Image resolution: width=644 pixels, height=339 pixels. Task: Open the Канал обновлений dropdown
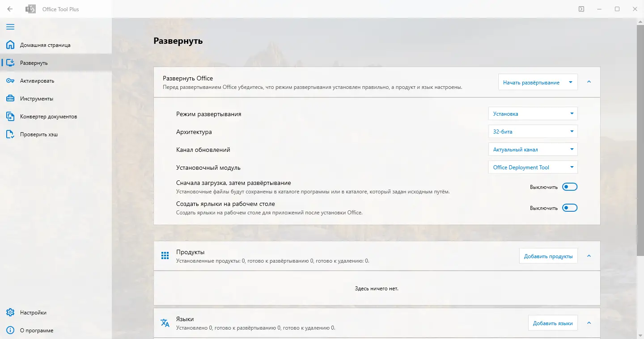tap(533, 150)
